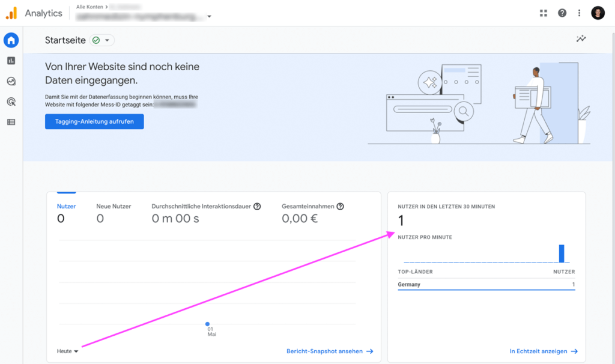Open the Home icon in sidebar
The height and width of the screenshot is (364, 615).
tap(11, 40)
